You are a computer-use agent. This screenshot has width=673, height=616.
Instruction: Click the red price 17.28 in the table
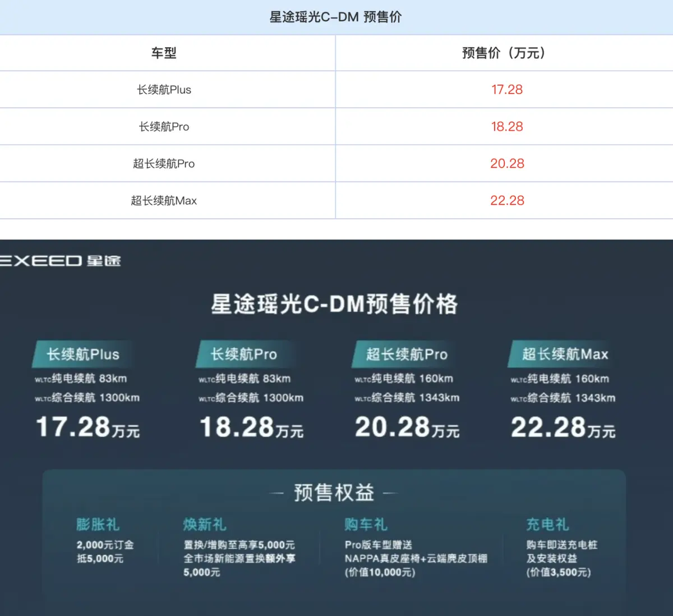pos(507,90)
